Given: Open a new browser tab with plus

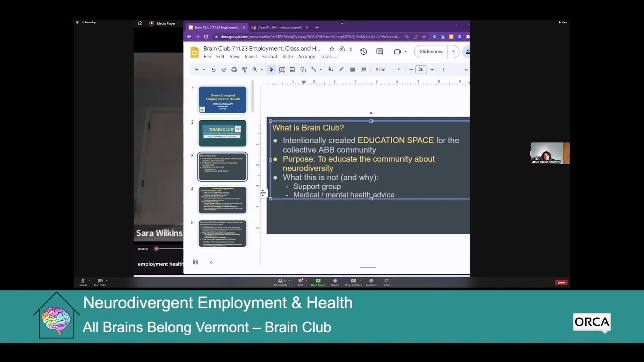Looking at the screenshot, I should pos(317,27).
